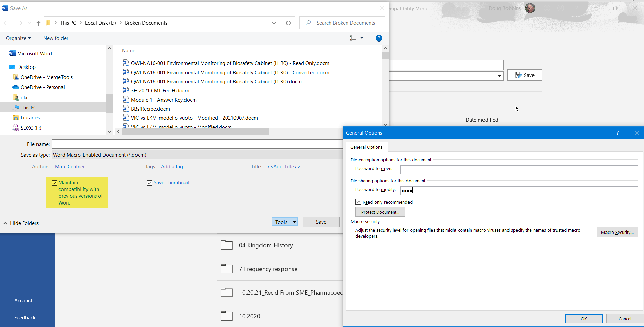Select Microsoft Word in navigation pane
Screen dimensions: 644x327
[34, 54]
